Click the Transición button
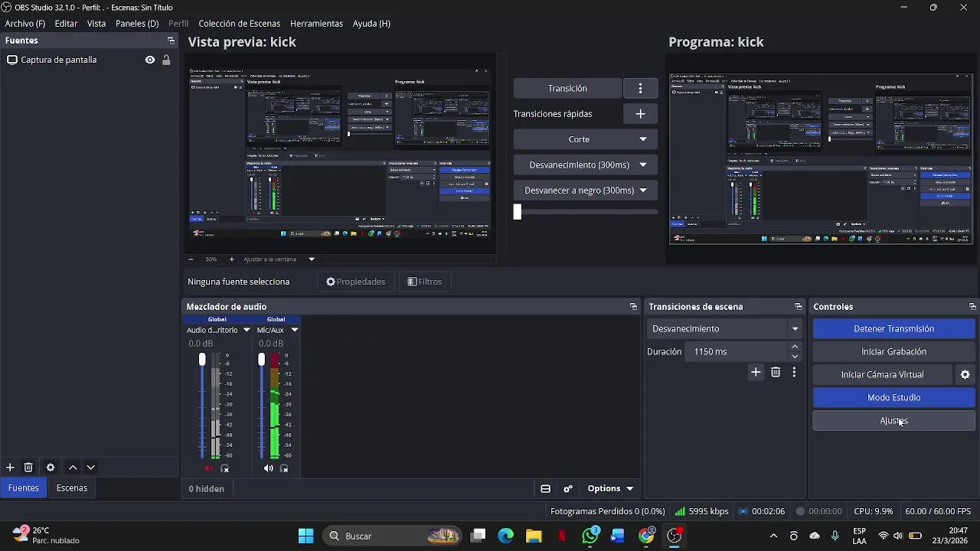The width and height of the screenshot is (980, 551). click(x=567, y=88)
